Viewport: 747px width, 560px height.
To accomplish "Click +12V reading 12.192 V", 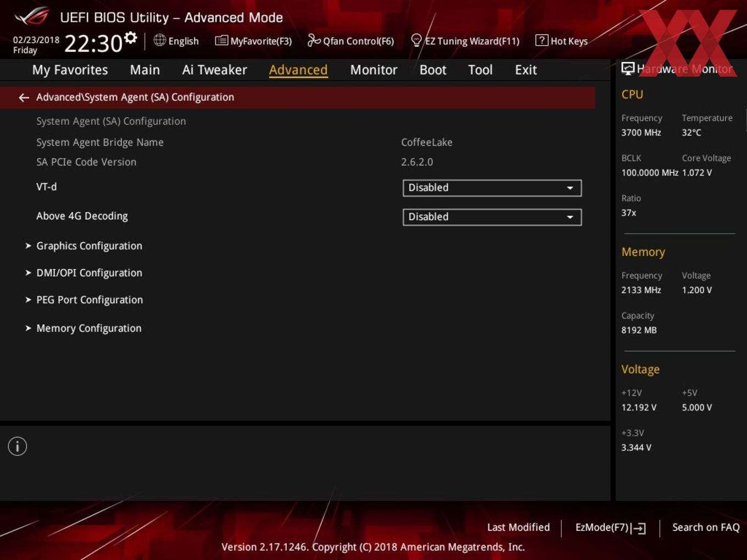I will 639,407.
